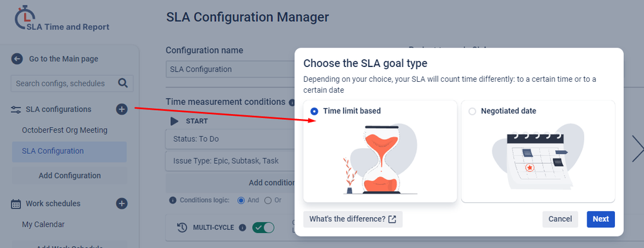The width and height of the screenshot is (644, 248).
Task: Select the Time limit based radio option
Action: [x=314, y=111]
